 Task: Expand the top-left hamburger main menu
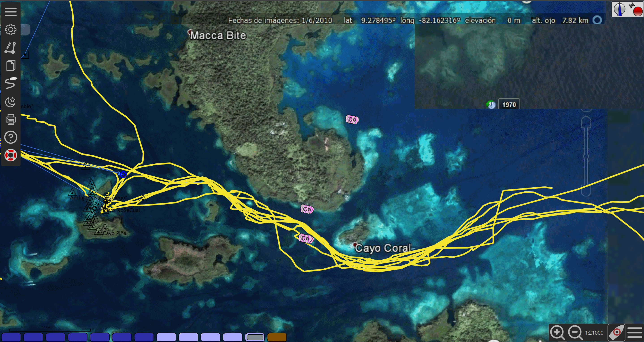coord(11,11)
